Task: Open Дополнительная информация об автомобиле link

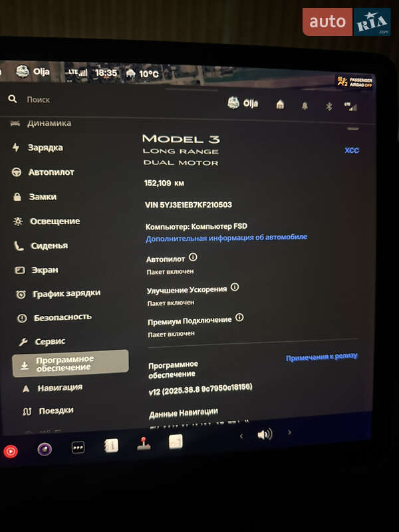Action: pyautogui.click(x=226, y=237)
